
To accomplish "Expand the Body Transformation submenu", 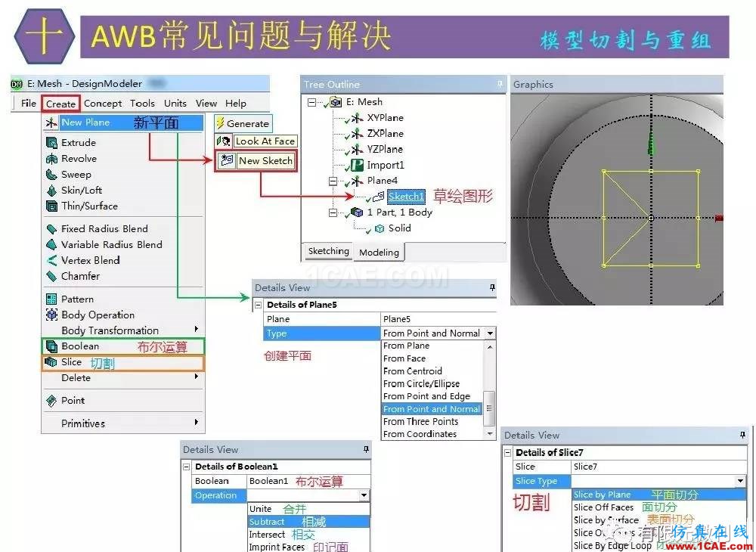I will 197,329.
